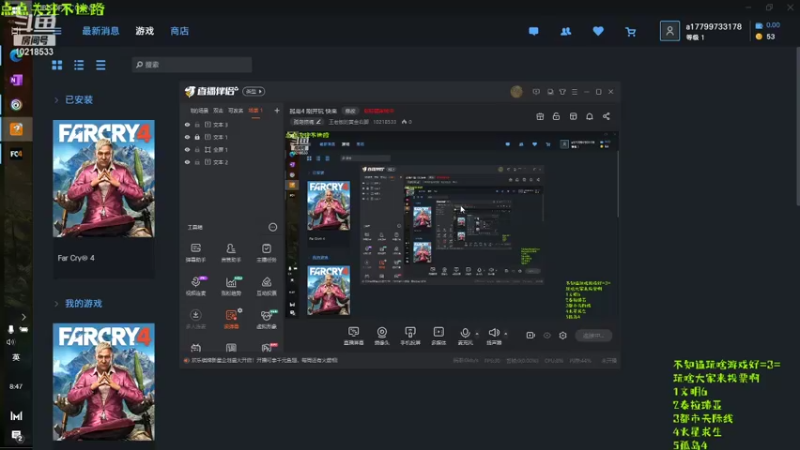Switch library to list view with bullets

click(79, 65)
